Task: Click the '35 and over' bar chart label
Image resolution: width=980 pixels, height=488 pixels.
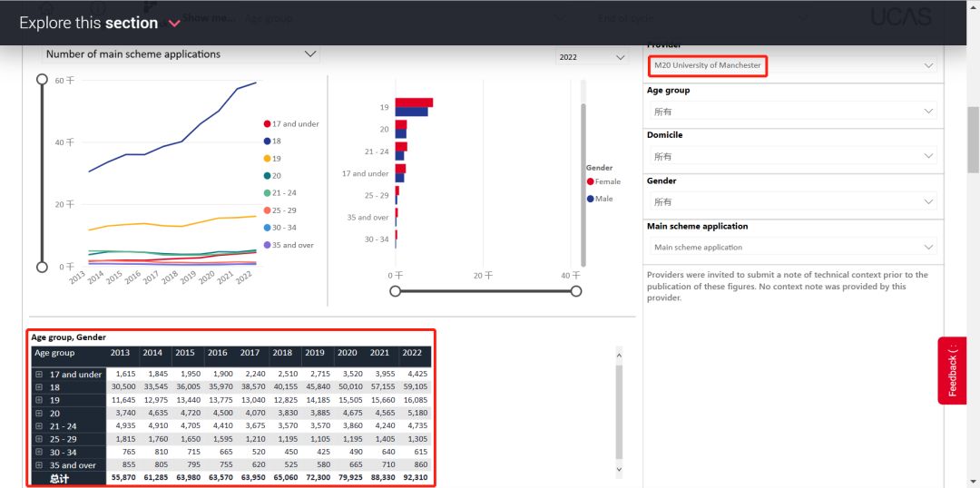Action: click(x=368, y=217)
